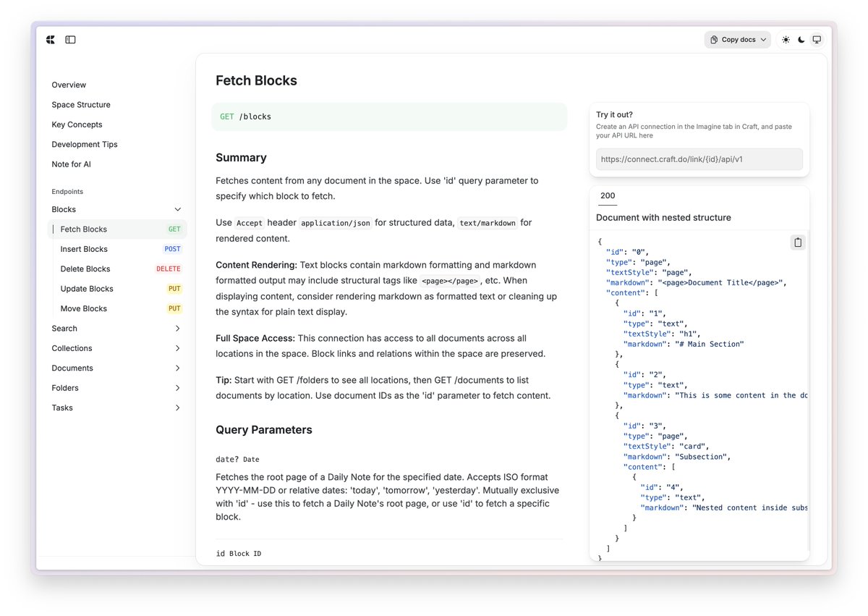Expand the Folders section chevron
Image resolution: width=868 pixels, height=616 pixels.
[178, 388]
